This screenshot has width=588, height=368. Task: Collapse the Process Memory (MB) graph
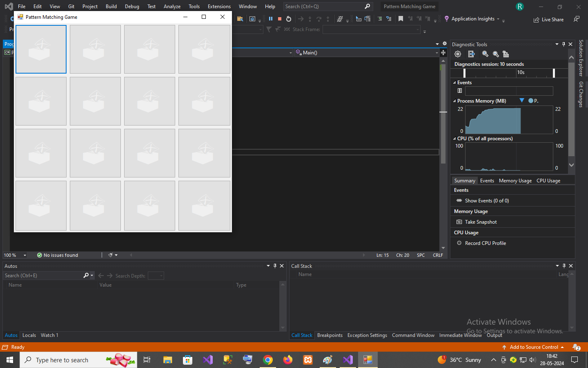point(454,101)
